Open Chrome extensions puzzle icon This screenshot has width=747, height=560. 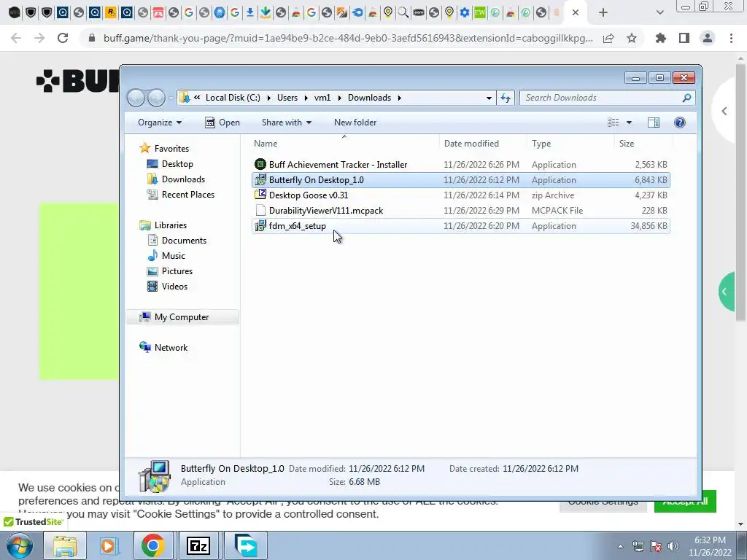point(661,38)
